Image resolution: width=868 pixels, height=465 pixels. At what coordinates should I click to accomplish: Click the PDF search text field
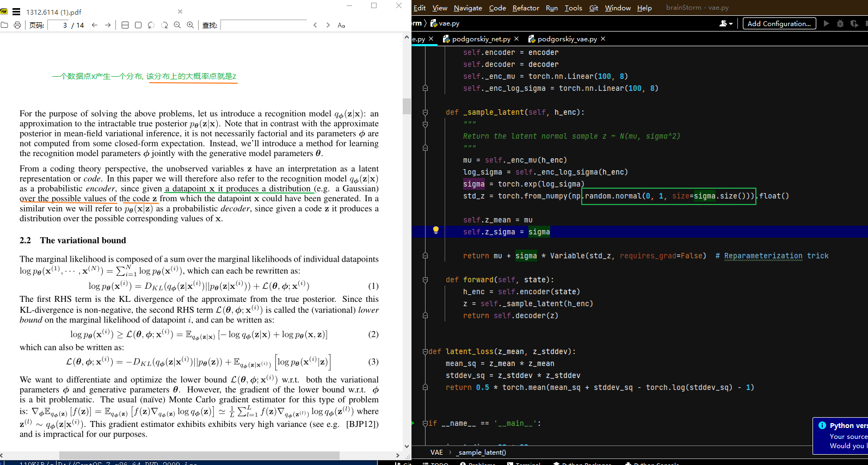click(264, 25)
